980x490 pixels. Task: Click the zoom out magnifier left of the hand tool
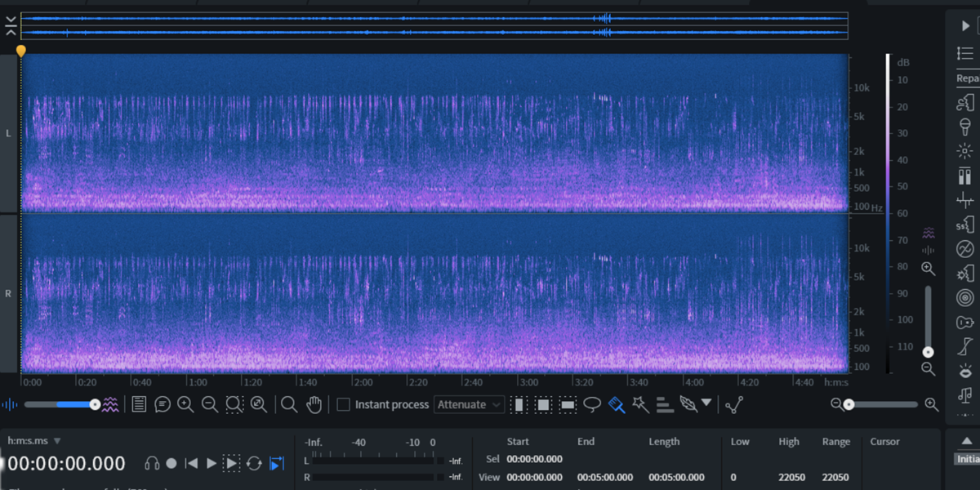[x=210, y=404]
